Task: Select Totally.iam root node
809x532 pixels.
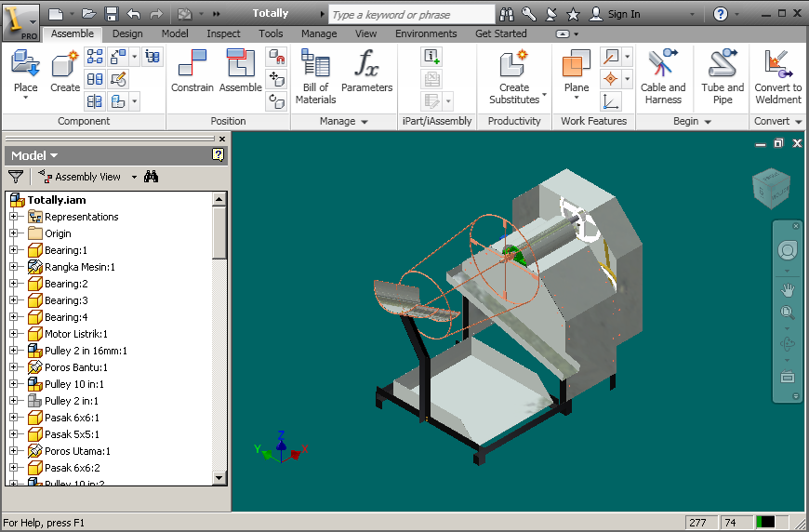Action: point(57,200)
